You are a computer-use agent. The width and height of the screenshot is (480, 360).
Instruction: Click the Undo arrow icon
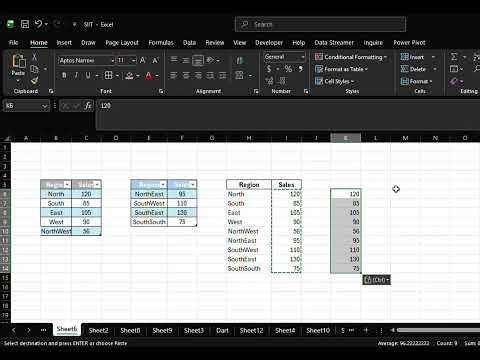[x=38, y=24]
